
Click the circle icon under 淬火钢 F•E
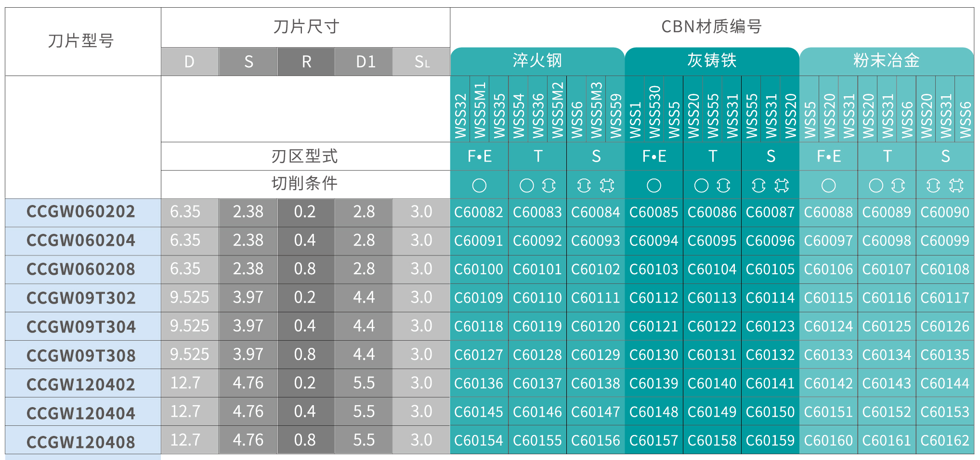[479, 185]
